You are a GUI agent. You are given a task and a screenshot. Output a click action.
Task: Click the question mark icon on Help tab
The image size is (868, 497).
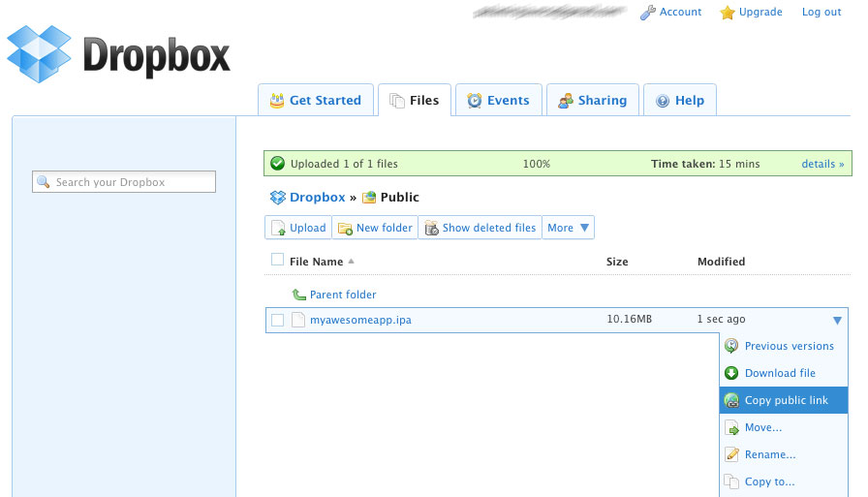coord(663,101)
